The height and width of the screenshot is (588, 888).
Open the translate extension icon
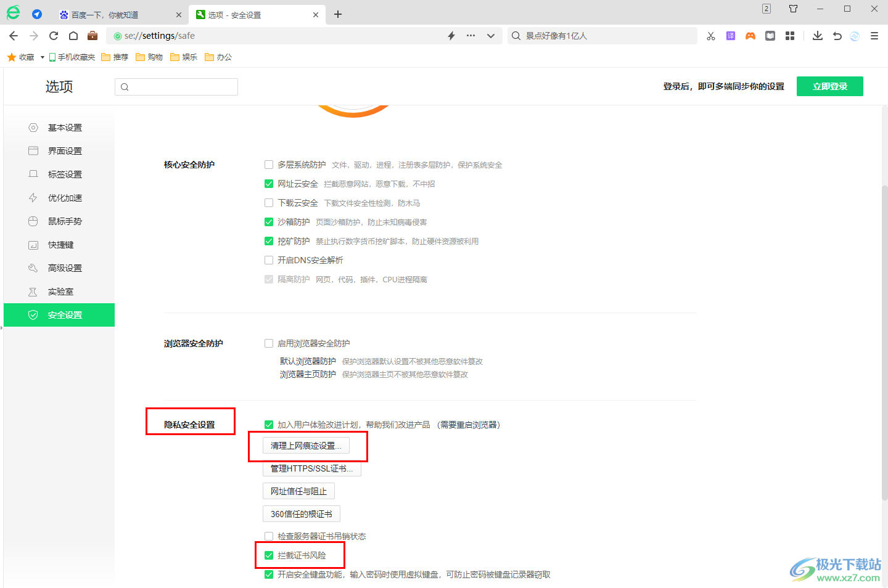point(731,36)
